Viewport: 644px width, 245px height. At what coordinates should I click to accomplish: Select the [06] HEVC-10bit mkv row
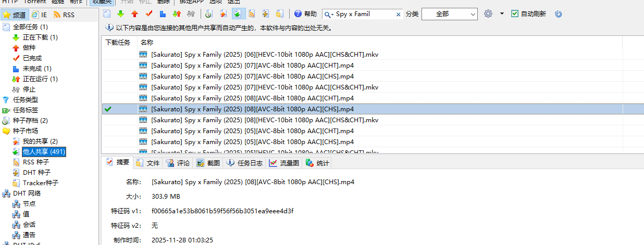click(265, 54)
